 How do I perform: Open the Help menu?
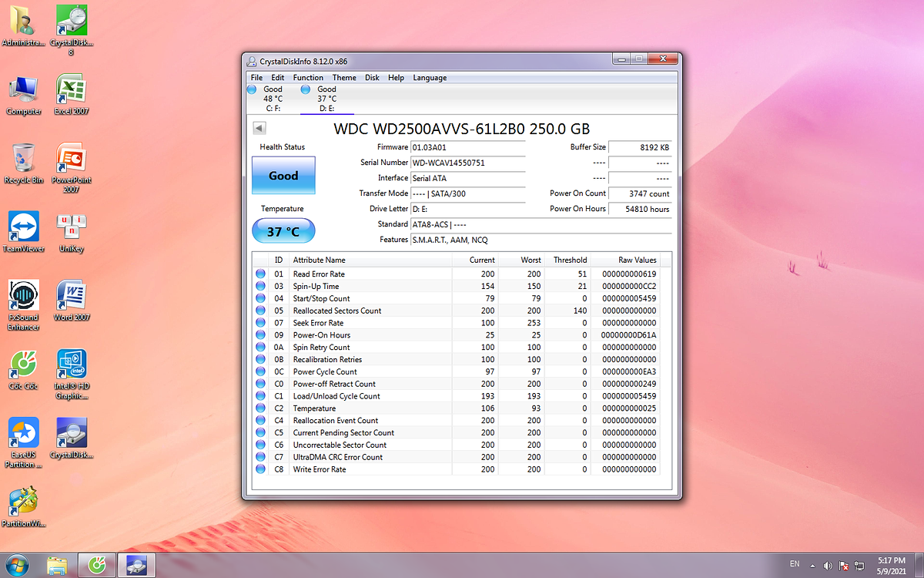coord(396,78)
